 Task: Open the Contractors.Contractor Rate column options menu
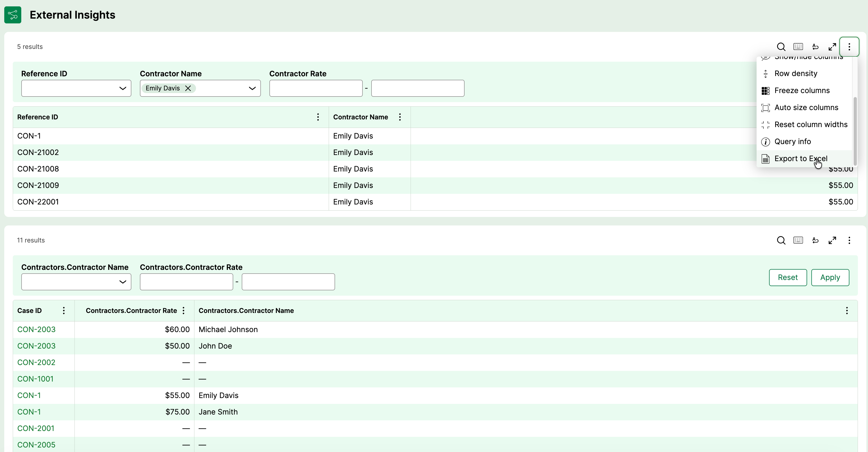click(x=184, y=311)
